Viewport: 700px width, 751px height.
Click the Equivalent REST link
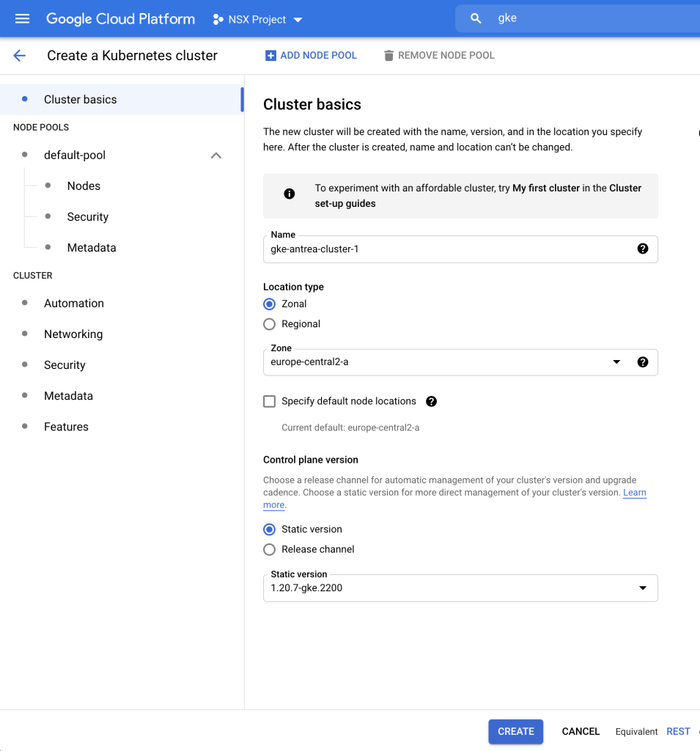click(x=678, y=731)
